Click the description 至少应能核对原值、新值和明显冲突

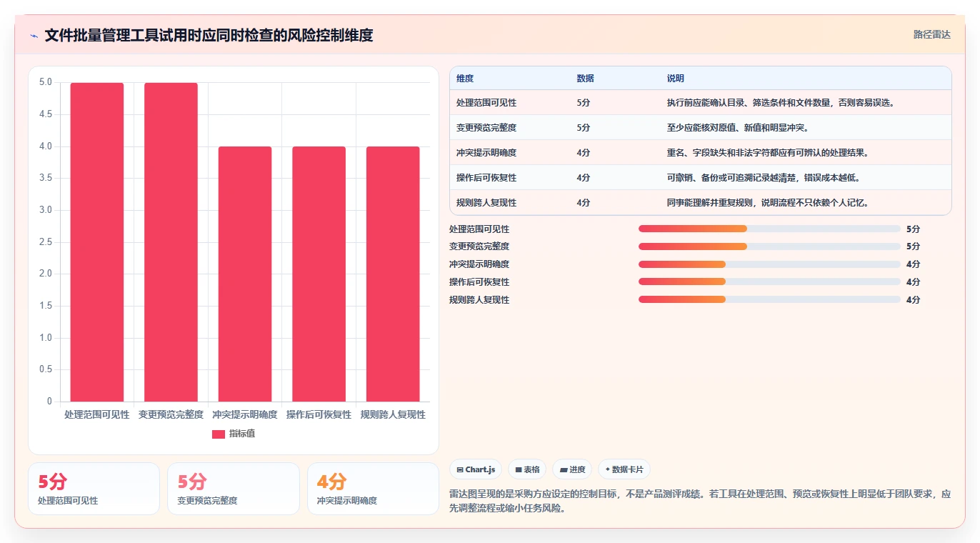pos(738,128)
